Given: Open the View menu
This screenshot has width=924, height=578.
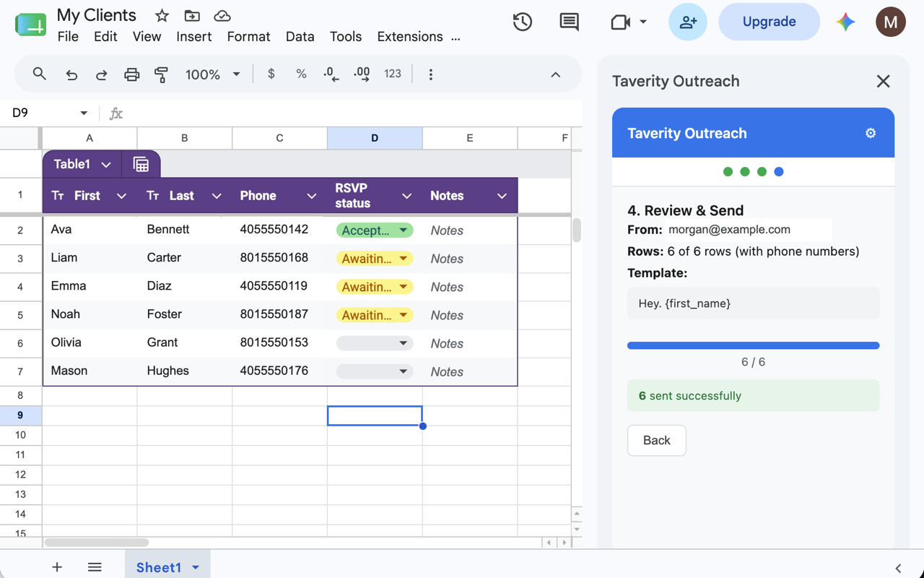Looking at the screenshot, I should coord(147,37).
